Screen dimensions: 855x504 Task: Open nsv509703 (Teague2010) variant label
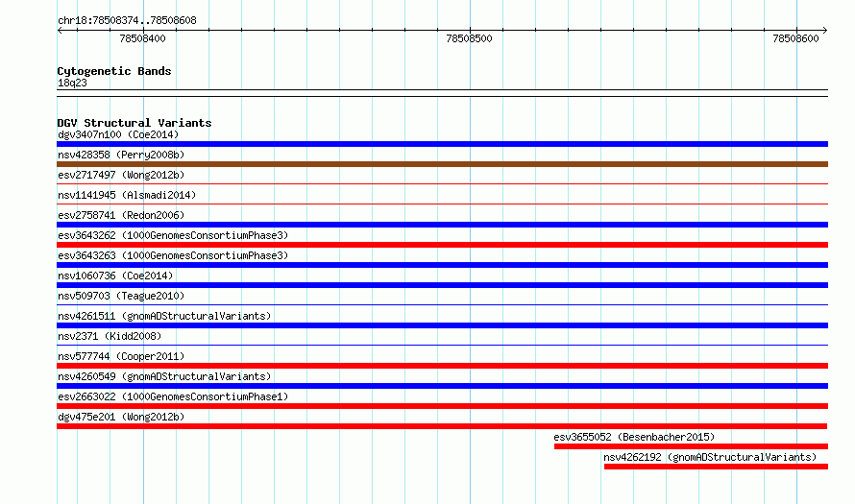pyautogui.click(x=121, y=296)
